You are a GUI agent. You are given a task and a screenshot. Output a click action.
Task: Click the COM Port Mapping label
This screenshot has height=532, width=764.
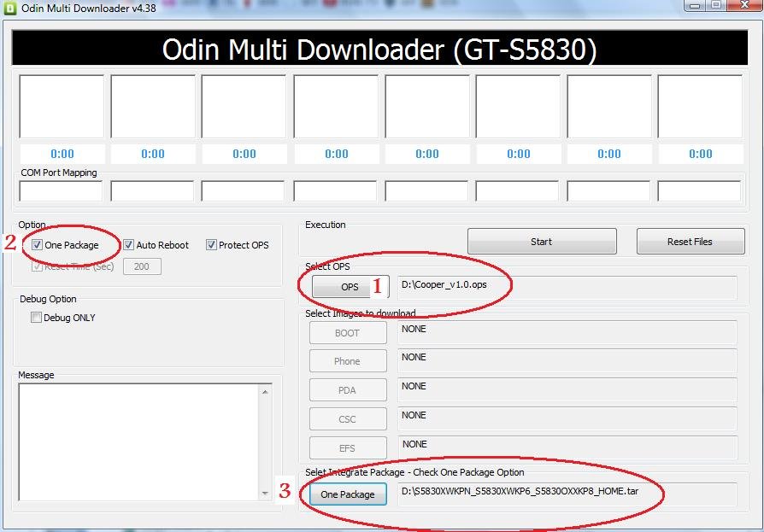59,172
